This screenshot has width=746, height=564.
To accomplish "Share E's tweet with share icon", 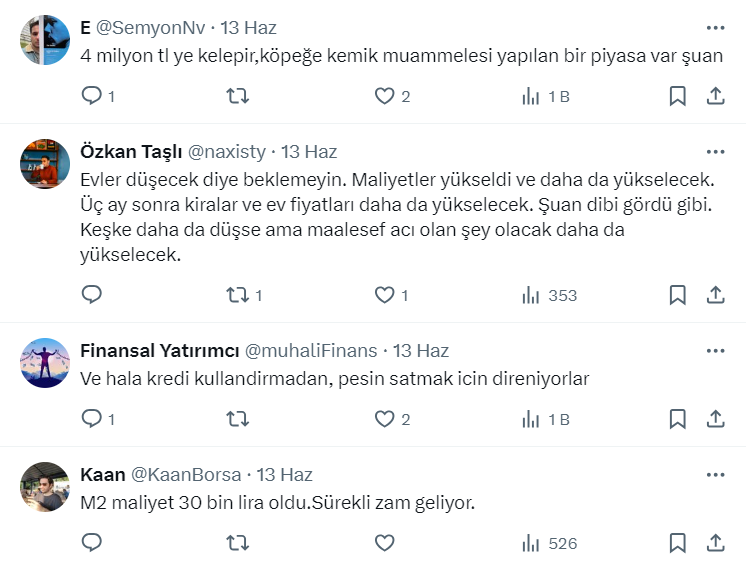I will [716, 96].
